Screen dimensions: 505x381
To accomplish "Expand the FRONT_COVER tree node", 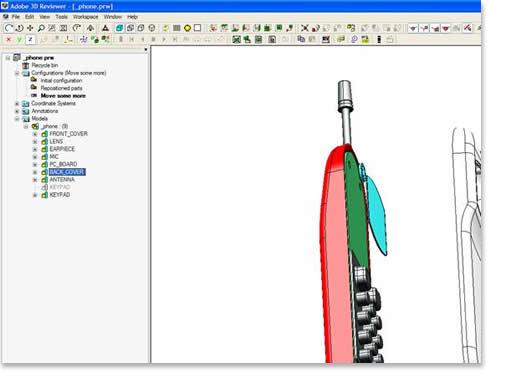I will (35, 134).
